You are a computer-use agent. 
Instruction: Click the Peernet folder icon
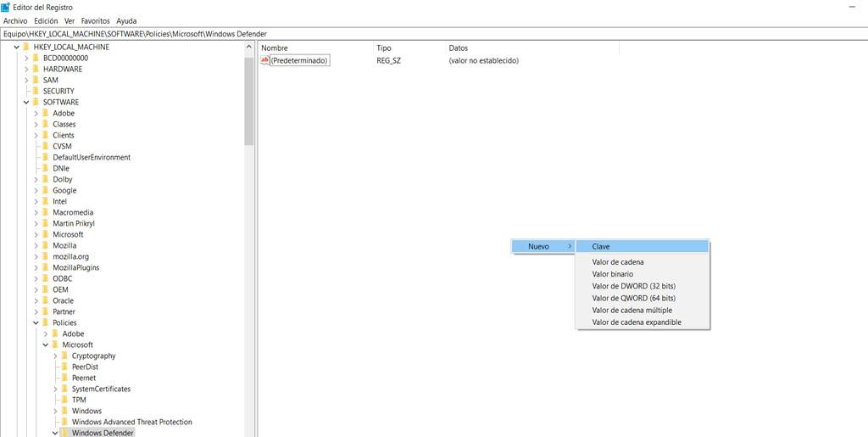(64, 378)
